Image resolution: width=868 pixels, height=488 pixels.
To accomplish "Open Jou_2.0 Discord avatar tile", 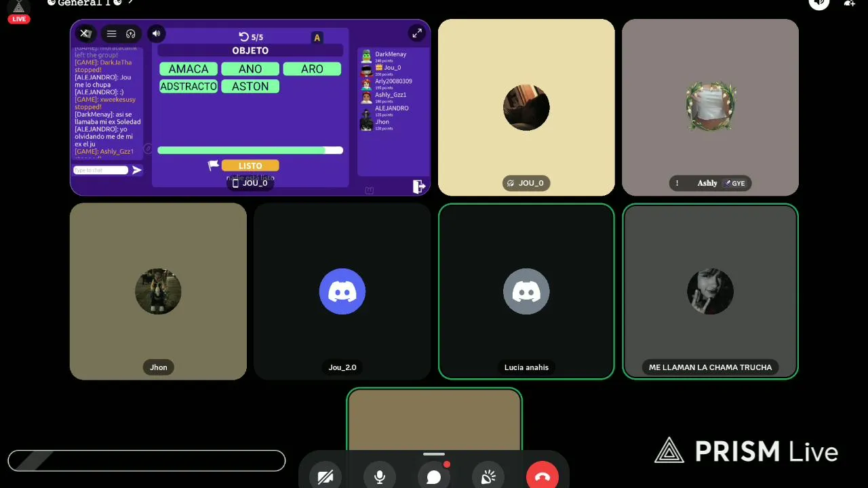I will tap(342, 291).
